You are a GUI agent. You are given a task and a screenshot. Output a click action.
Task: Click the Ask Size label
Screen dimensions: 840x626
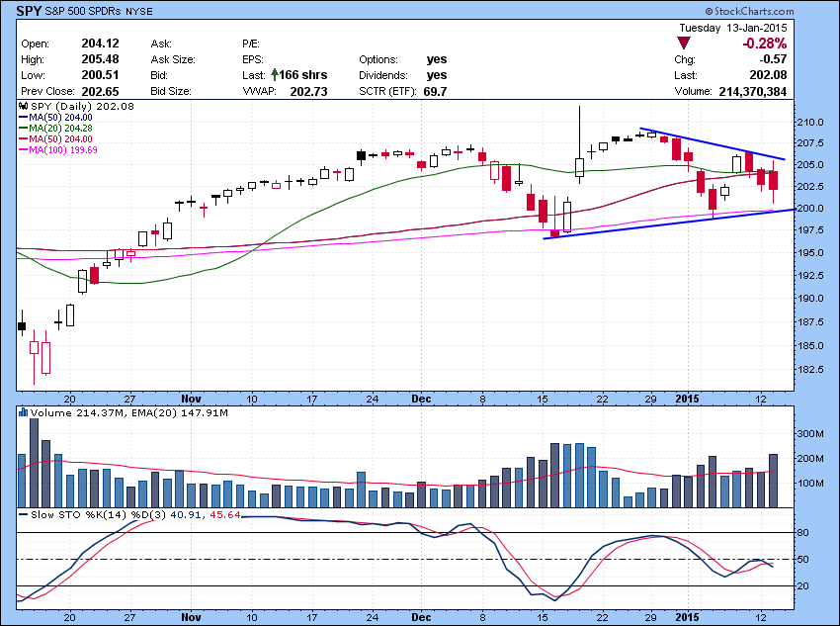tap(173, 59)
